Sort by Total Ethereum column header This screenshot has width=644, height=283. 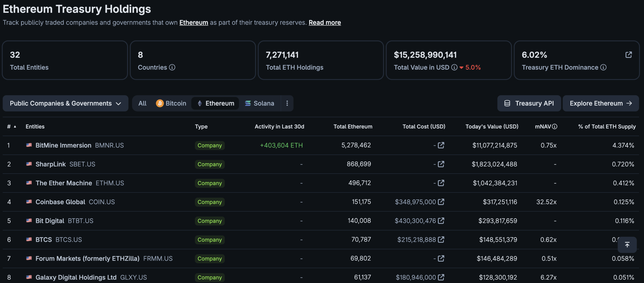tap(353, 127)
